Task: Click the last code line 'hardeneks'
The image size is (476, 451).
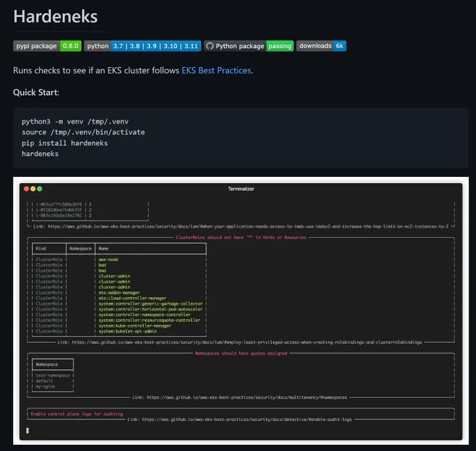Action: (40, 154)
